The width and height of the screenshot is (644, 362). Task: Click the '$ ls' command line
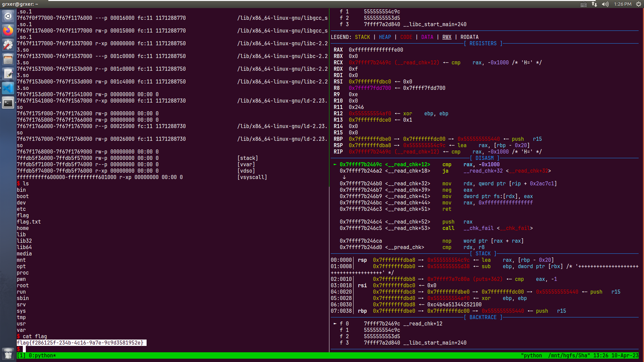23,184
